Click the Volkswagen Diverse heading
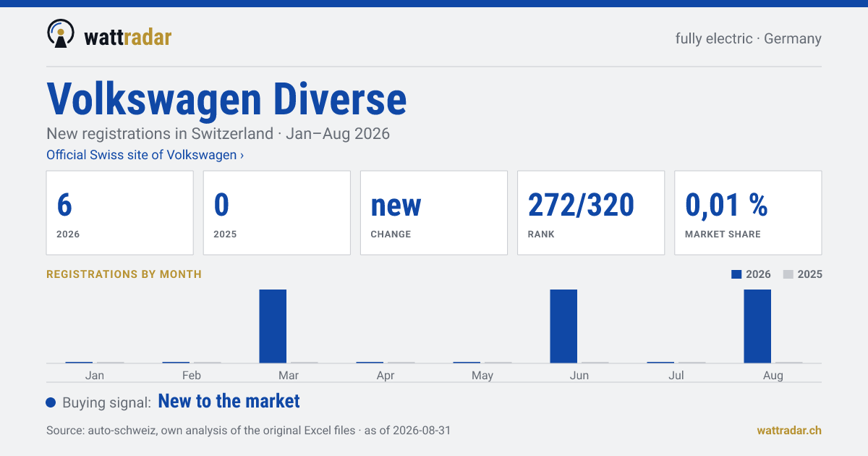The width and height of the screenshot is (868, 456). [226, 99]
